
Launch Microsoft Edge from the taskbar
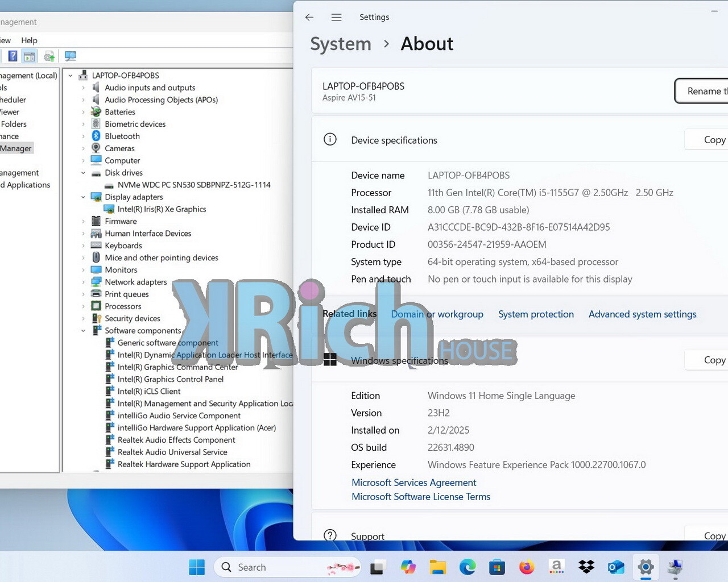click(x=468, y=567)
